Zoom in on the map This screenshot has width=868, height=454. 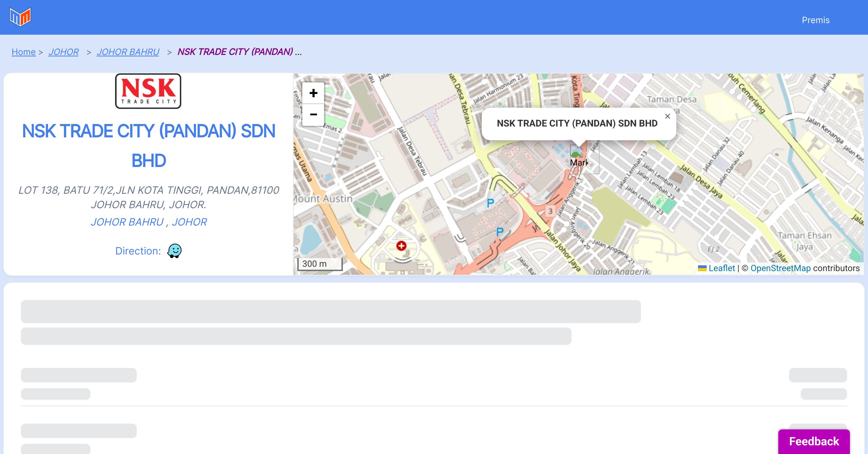point(313,93)
